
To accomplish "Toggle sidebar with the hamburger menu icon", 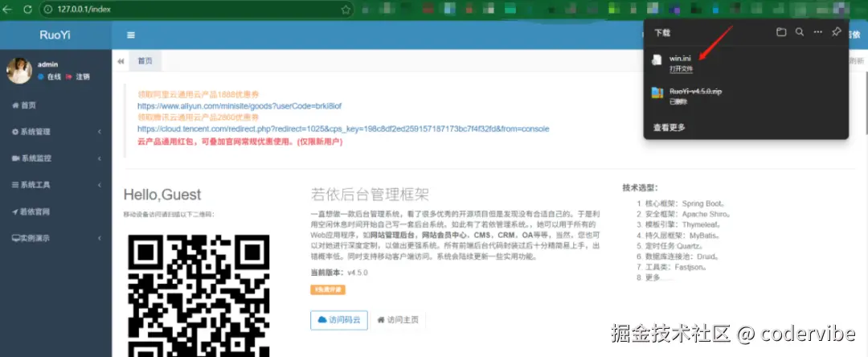I will point(131,35).
